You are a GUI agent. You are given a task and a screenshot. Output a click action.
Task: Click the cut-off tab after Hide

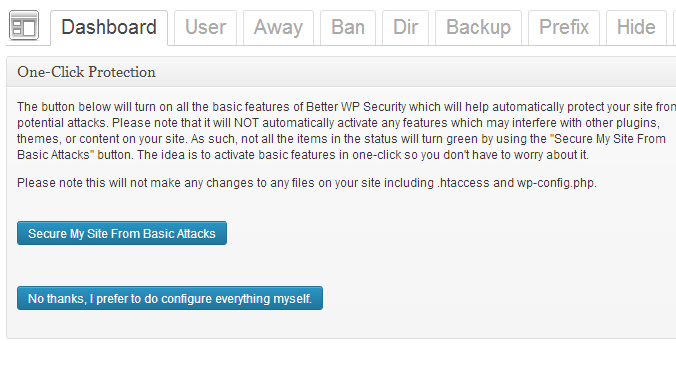674,28
